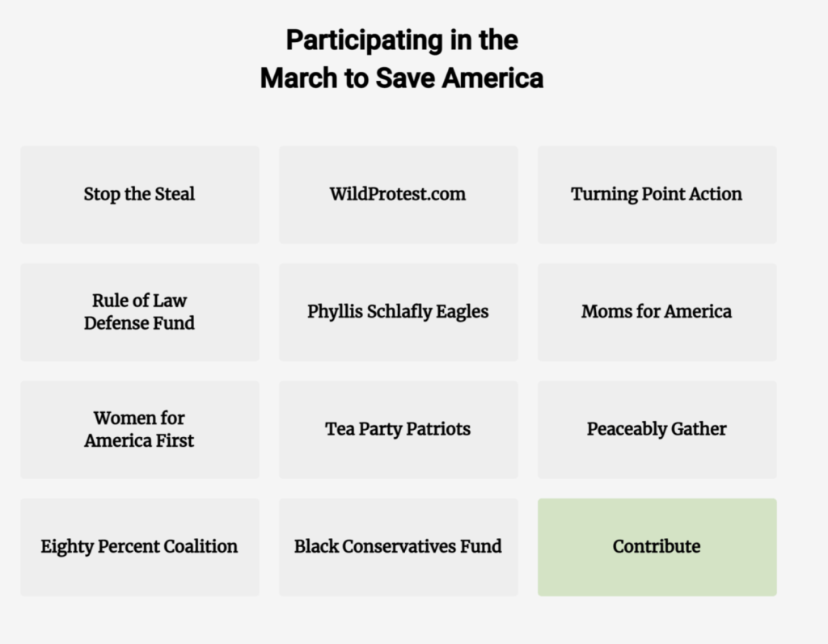Visit the Tea Party Patriots link
The image size is (828, 644).
click(x=398, y=429)
